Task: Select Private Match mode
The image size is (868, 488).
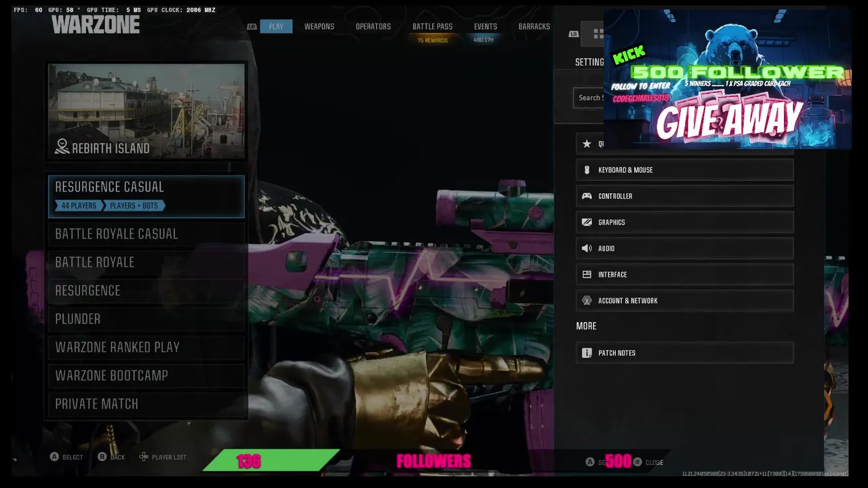Action: point(146,404)
